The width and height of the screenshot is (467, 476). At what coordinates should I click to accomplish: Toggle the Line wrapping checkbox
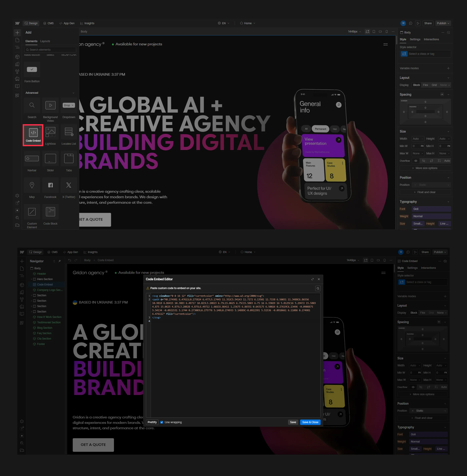(162, 422)
